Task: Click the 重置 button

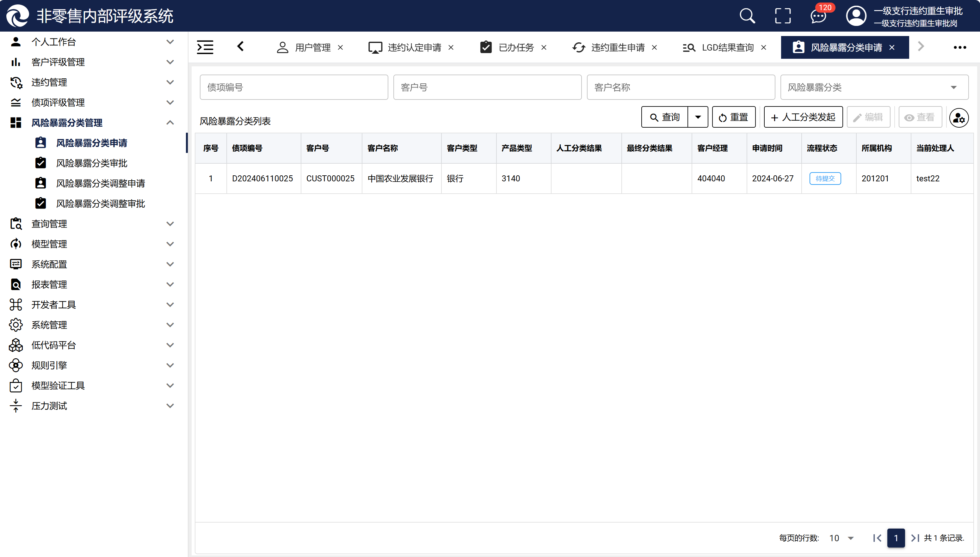Action: (x=733, y=117)
